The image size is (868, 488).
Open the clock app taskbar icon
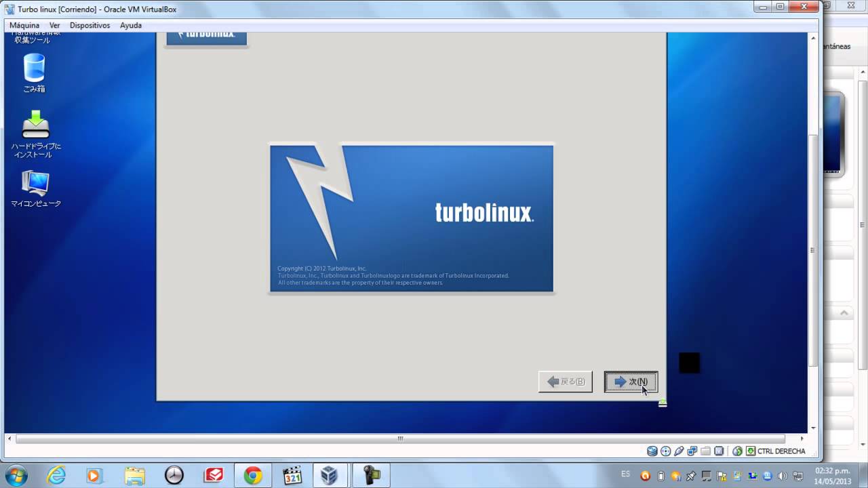[x=174, y=476]
